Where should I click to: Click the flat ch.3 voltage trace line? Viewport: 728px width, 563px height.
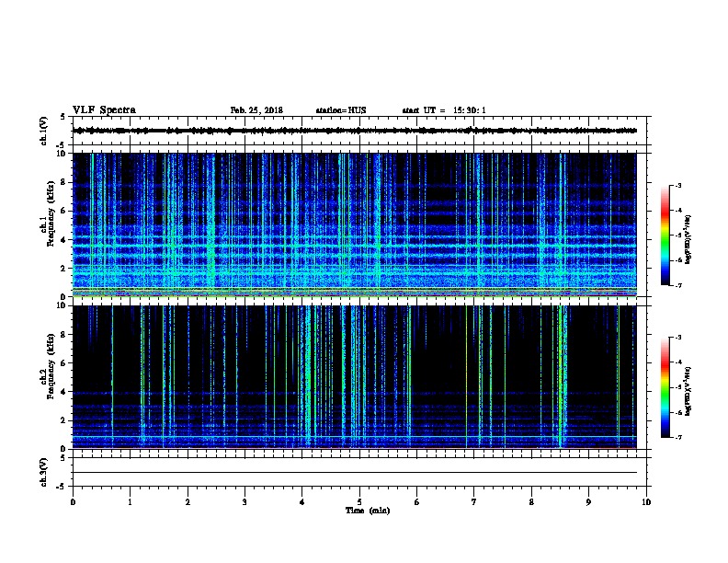355,473
